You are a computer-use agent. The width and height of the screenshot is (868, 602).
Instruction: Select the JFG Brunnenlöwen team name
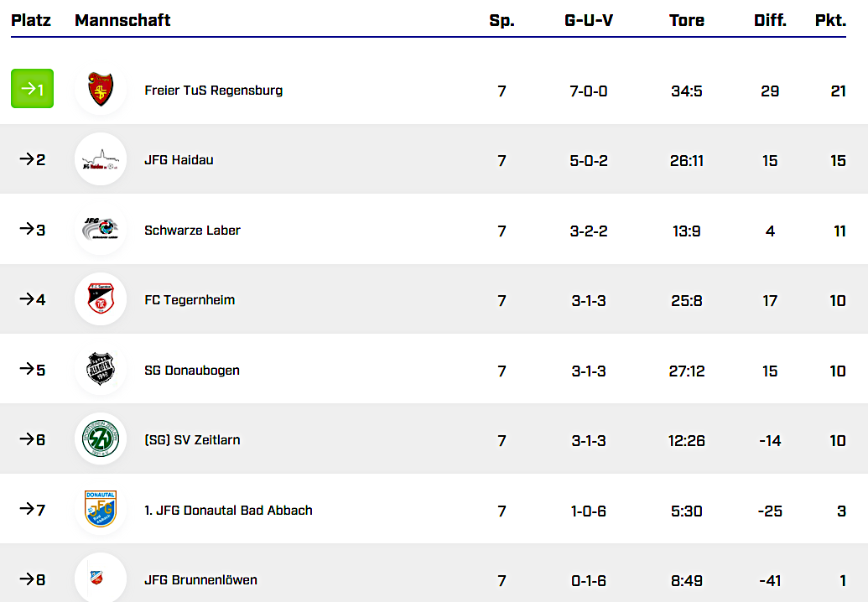[x=200, y=580]
